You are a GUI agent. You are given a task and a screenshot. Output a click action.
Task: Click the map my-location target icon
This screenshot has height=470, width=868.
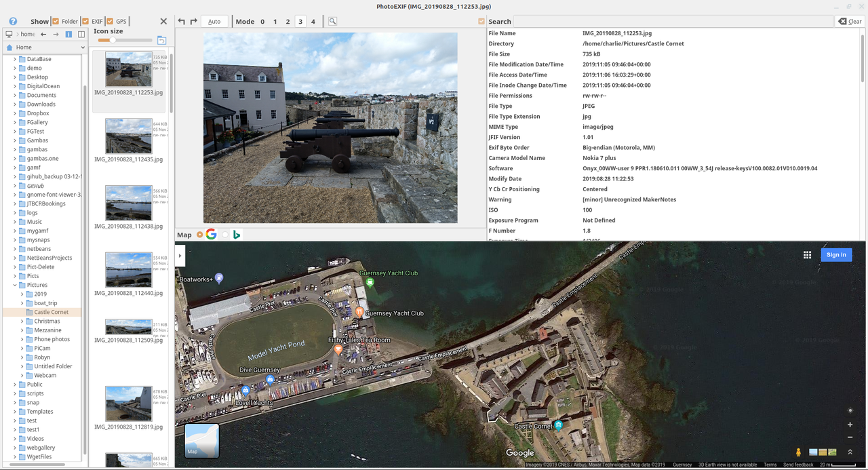[850, 410]
